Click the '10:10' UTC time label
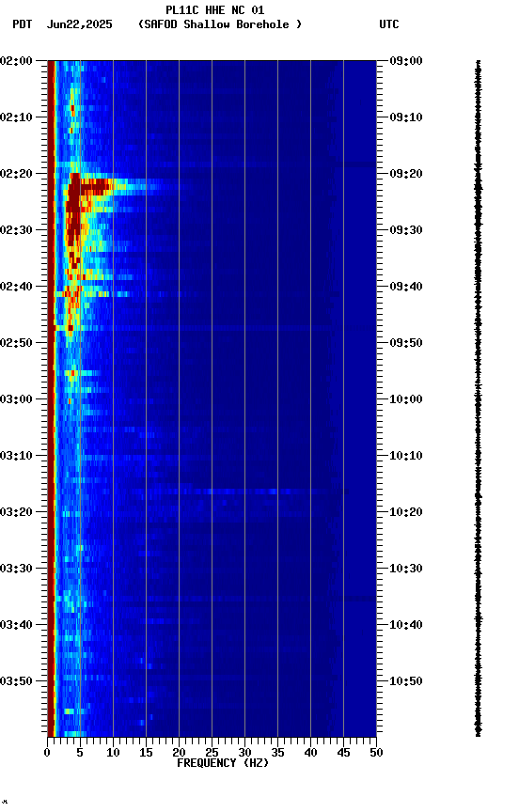Image resolution: width=519 pixels, height=812 pixels. (406, 456)
